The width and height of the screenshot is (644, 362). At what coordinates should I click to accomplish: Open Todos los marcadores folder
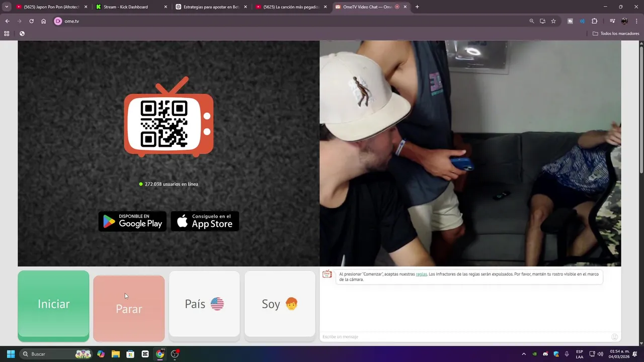616,34
